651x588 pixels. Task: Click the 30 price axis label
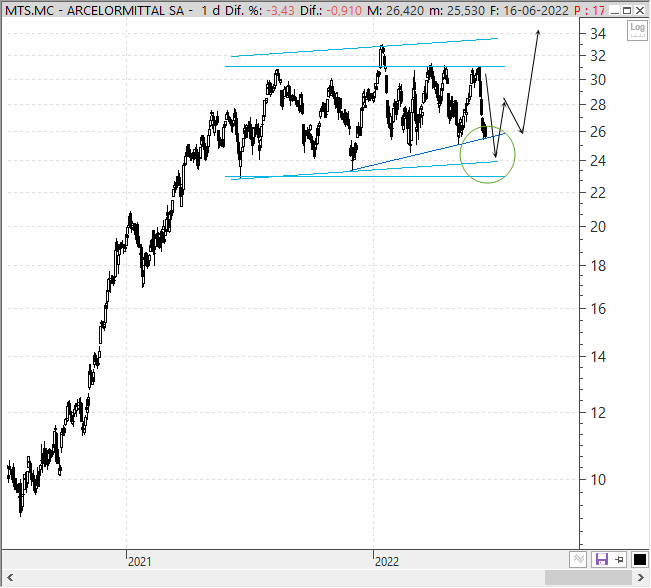pyautogui.click(x=598, y=79)
